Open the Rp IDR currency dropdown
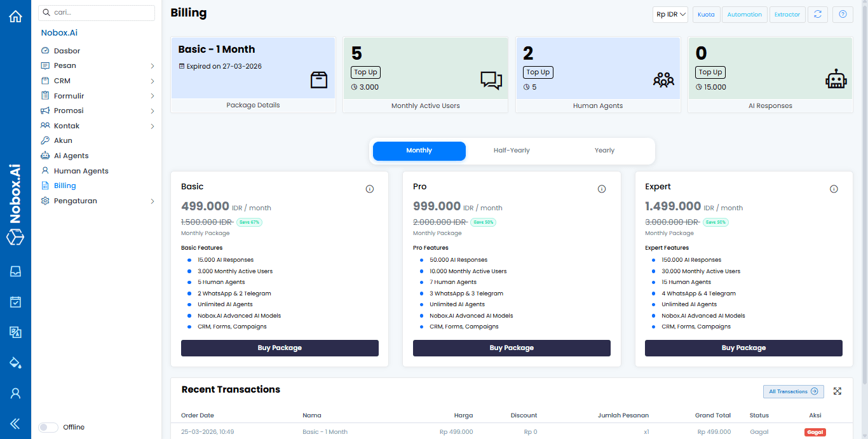Image resolution: width=868 pixels, height=439 pixels. [x=670, y=15]
